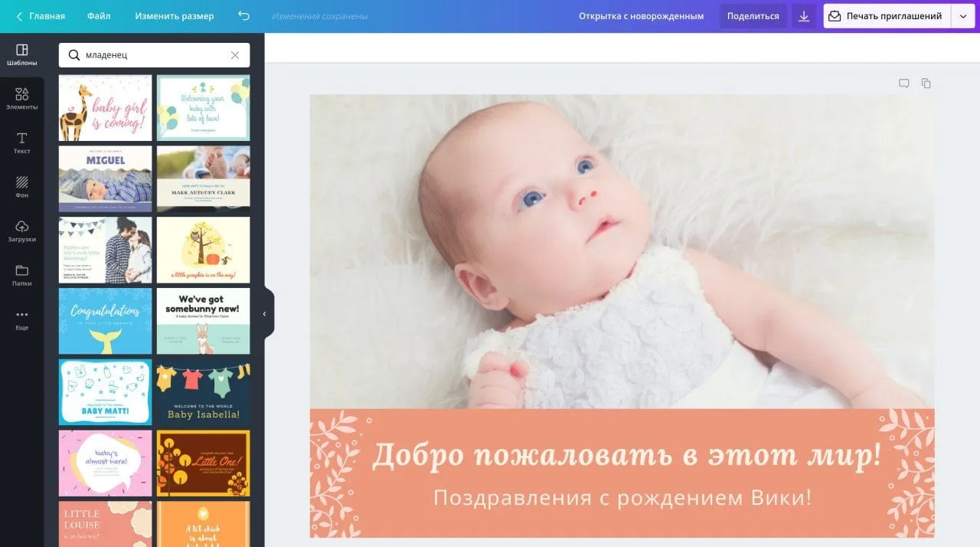The width and height of the screenshot is (980, 547).
Task: Select the Welcoming your baby balloons template
Action: click(x=203, y=108)
